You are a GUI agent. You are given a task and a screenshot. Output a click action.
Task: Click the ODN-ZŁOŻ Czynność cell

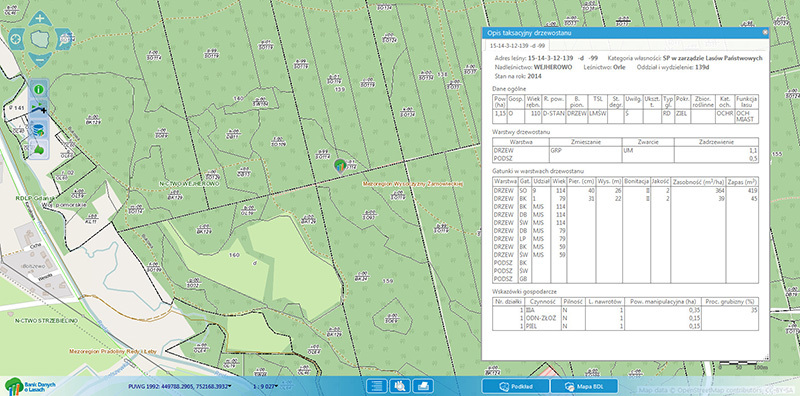coord(543,318)
